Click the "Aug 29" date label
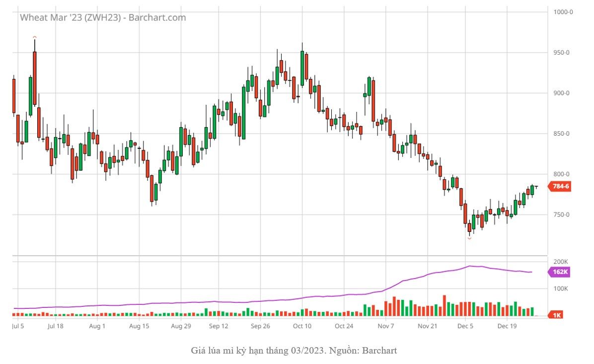The image size is (594, 364). click(x=181, y=326)
